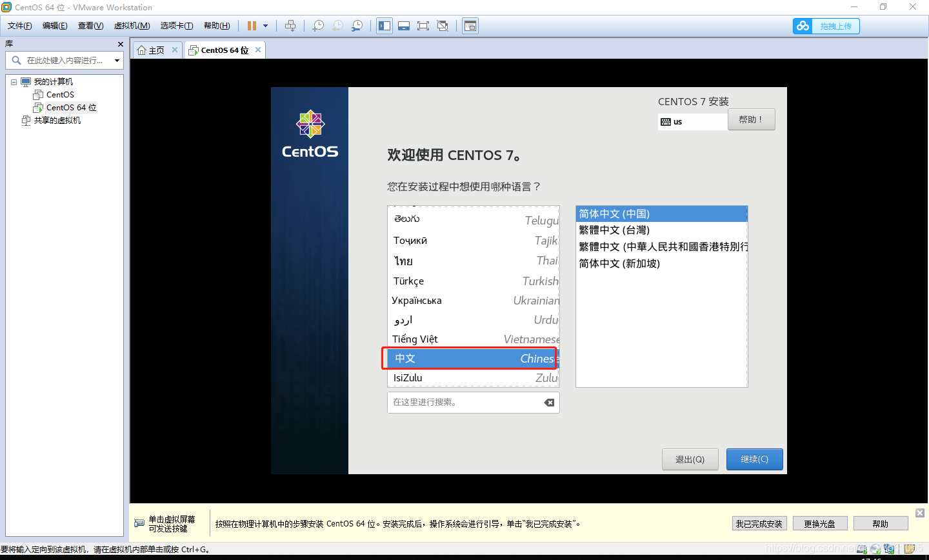929x560 pixels.
Task: Toggle the thumbnail bar view
Action: [404, 26]
